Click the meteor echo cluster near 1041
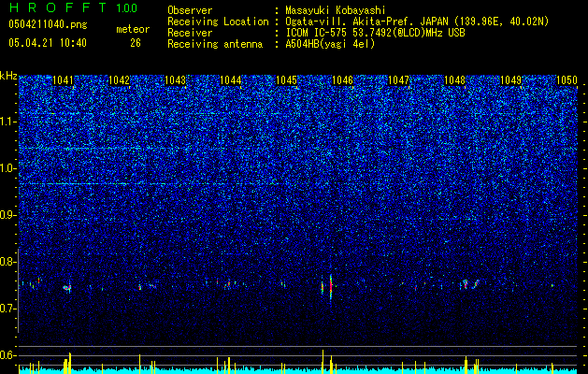The height and width of the screenshot is (374, 588). [x=67, y=288]
